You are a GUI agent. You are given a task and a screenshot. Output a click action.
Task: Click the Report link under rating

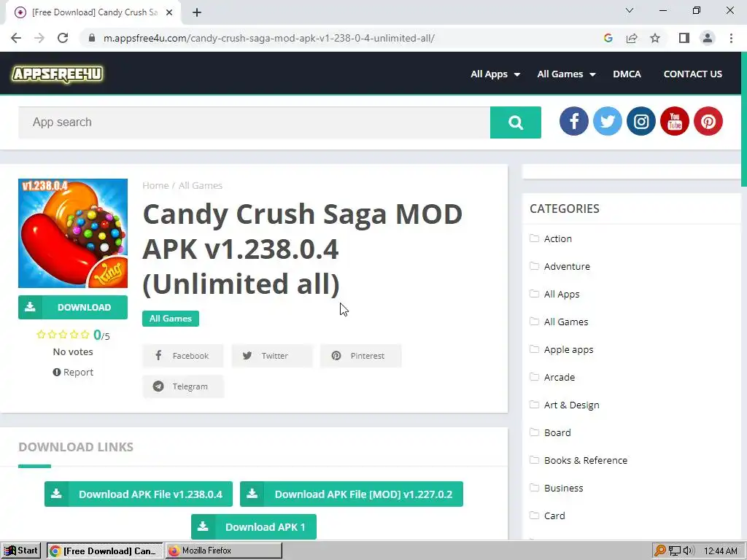click(73, 373)
